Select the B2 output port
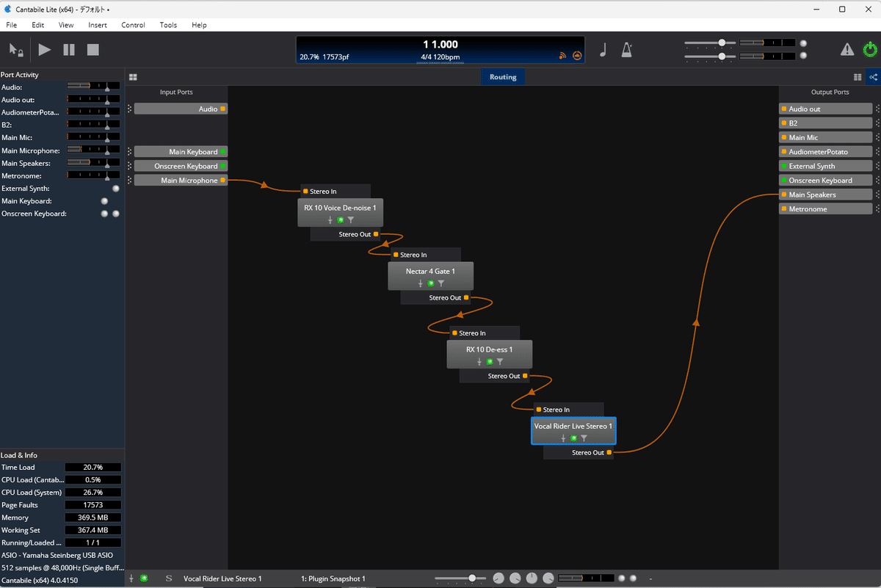The image size is (881, 588). [x=826, y=123]
